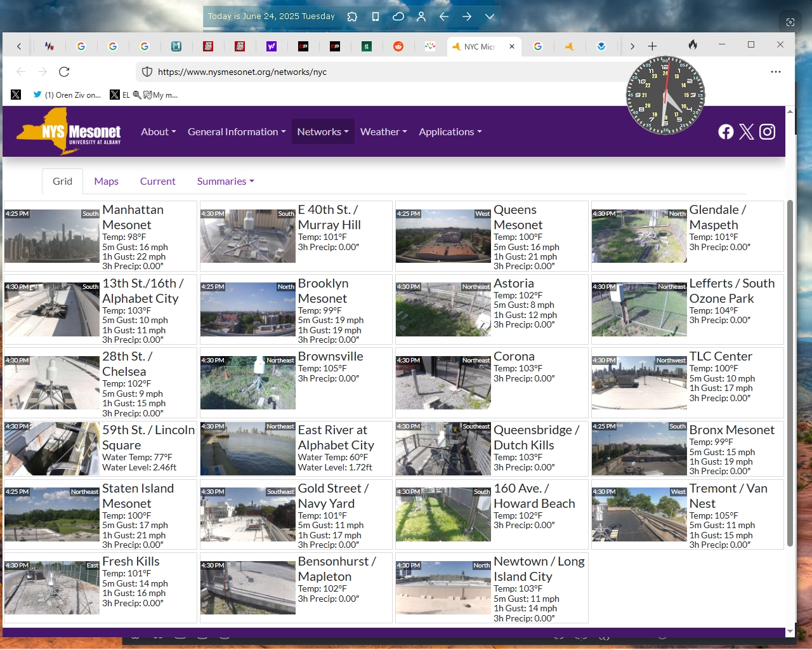Image resolution: width=812 pixels, height=650 pixels.
Task: Switch to the Maps tab
Action: (x=106, y=181)
